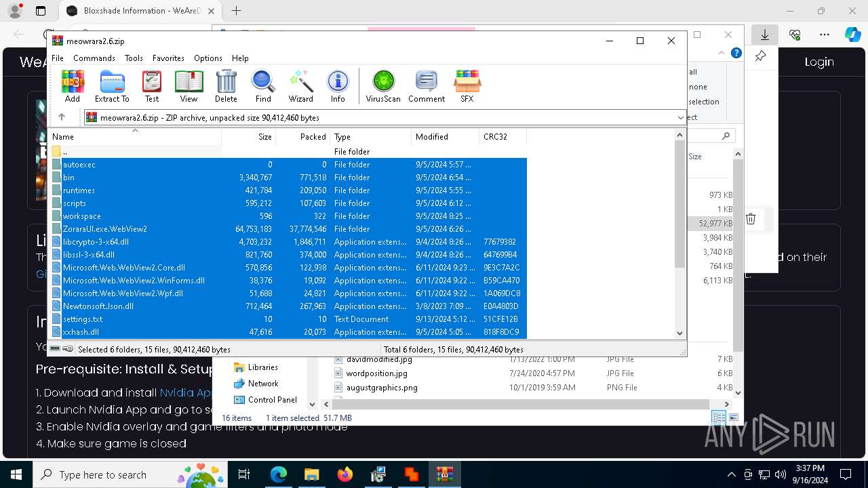Open the Options menu

coord(208,58)
